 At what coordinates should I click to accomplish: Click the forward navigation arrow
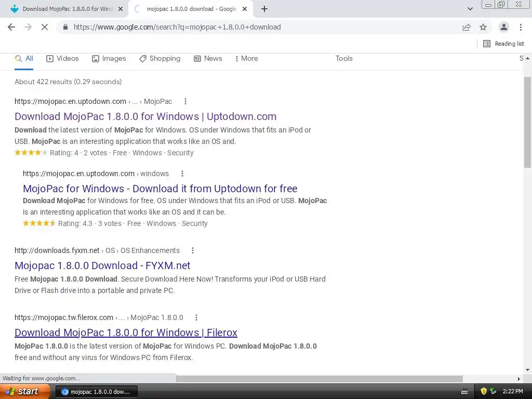pos(28,27)
